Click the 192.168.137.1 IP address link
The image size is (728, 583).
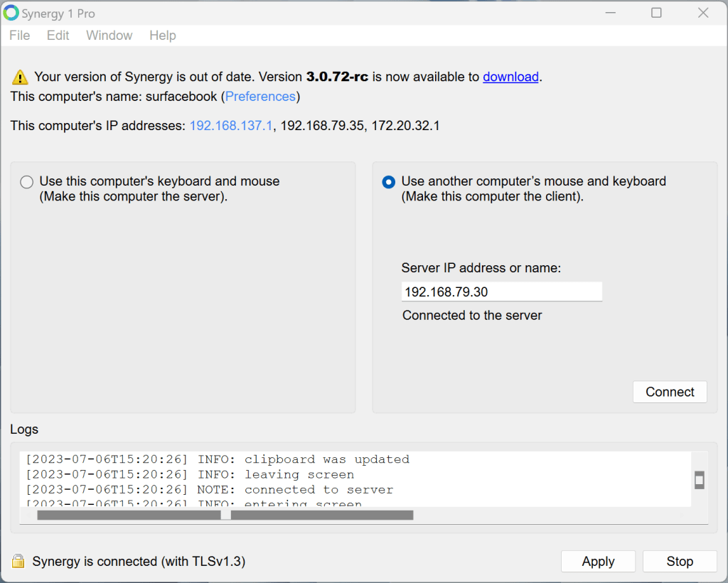(231, 126)
